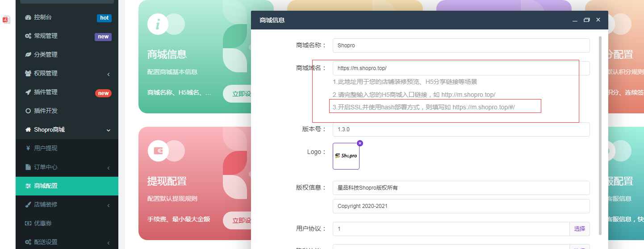Collapse the Shopro商城 submenu chevron
The image size is (644, 249).
click(109, 130)
